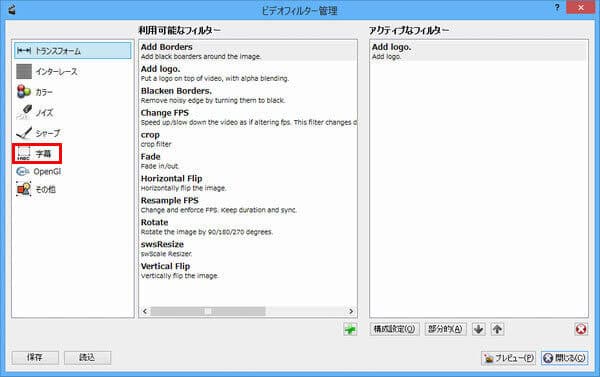This screenshot has width=600, height=377.
Task: Select the インターレース category icon
Action: click(x=24, y=71)
